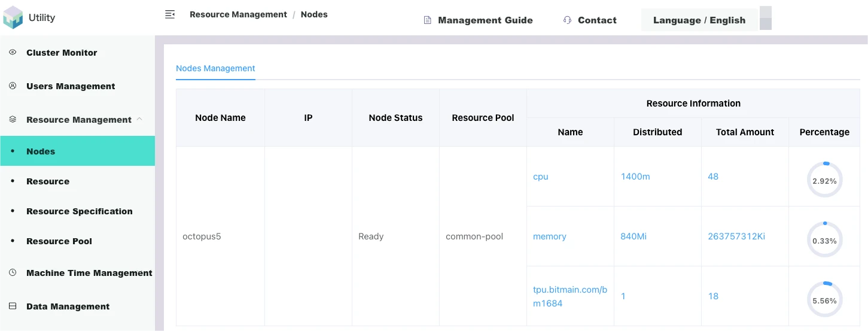Click the clock icon beside Machine Time Management
Viewport: 868px width, 331px height.
click(x=13, y=273)
